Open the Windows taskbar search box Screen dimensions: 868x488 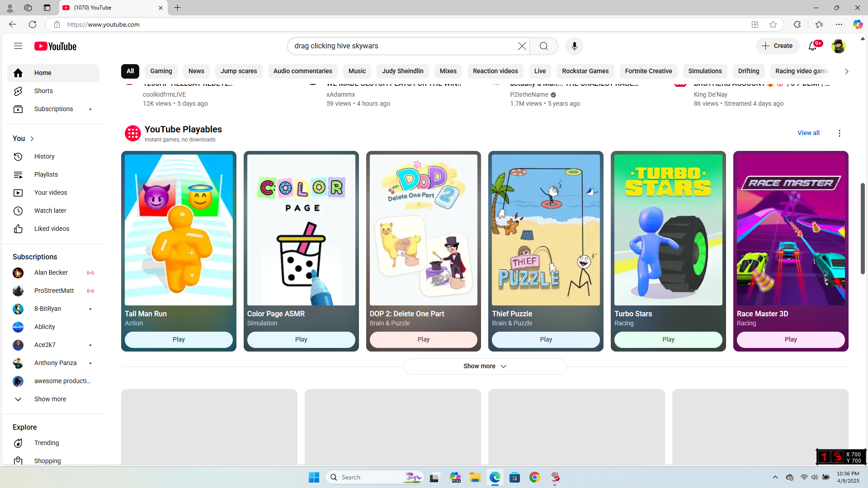pos(374,477)
